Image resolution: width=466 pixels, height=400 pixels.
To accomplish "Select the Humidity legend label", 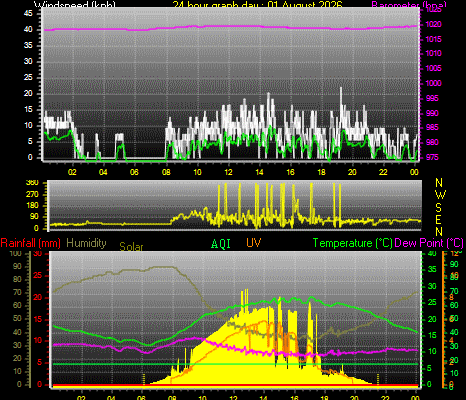I will [x=86, y=243].
